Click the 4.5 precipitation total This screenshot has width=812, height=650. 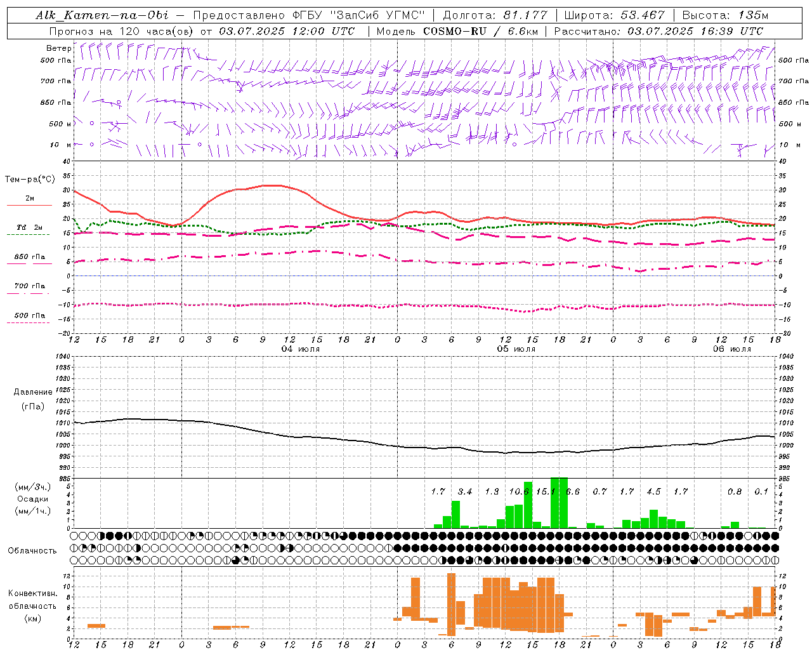point(653,491)
